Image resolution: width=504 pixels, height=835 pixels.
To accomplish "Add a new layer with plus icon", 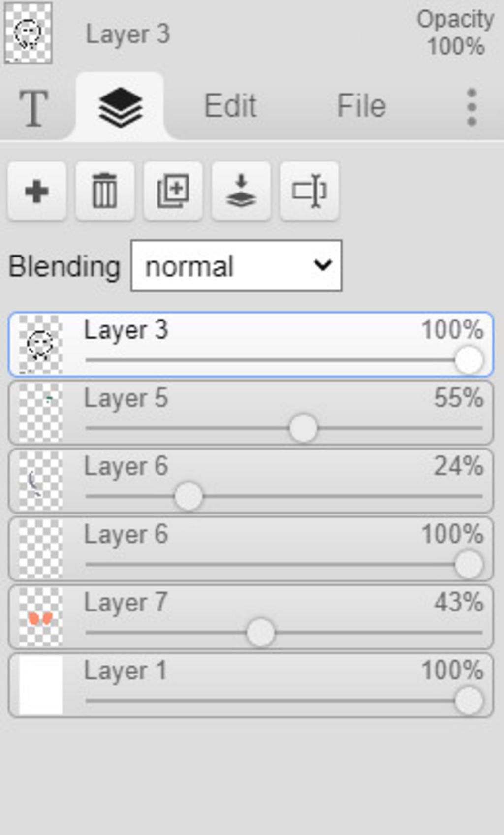I will tap(37, 191).
